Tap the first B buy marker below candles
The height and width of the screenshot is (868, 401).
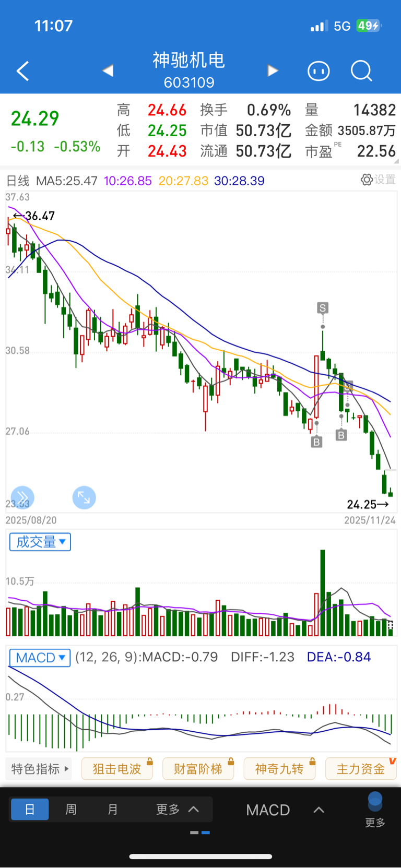click(316, 442)
